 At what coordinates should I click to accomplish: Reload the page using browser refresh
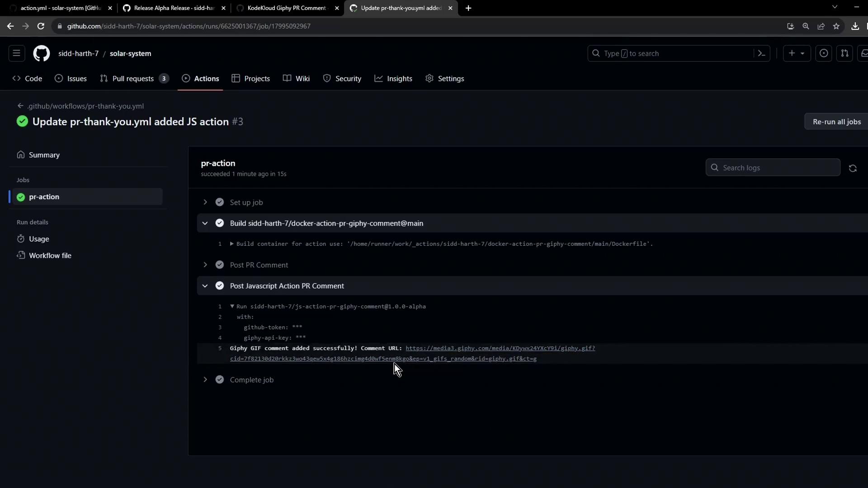point(41,26)
